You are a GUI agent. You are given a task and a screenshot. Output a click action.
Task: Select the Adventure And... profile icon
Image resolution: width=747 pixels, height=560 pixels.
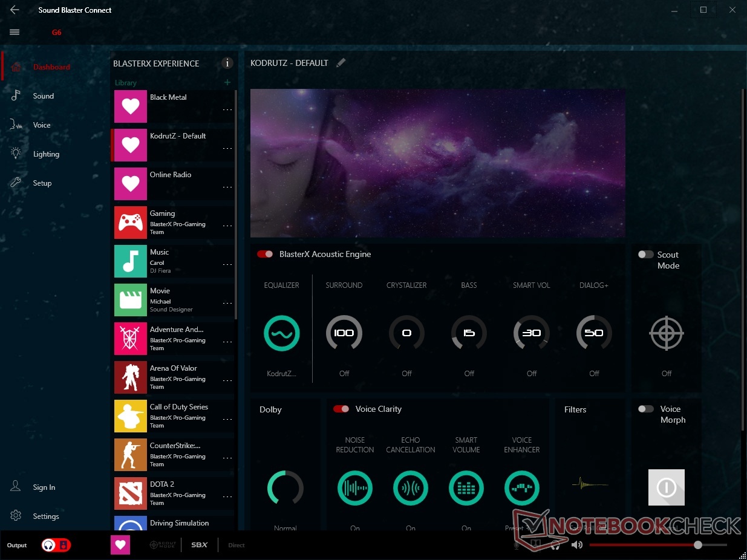point(131,339)
